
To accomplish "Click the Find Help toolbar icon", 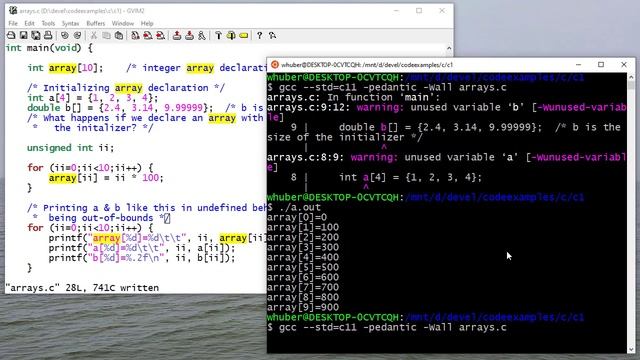I will click(272, 36).
